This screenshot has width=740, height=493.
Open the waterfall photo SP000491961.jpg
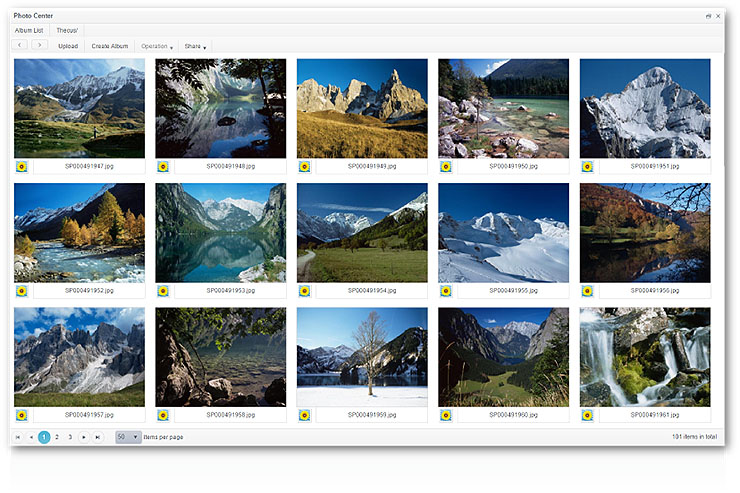(645, 356)
